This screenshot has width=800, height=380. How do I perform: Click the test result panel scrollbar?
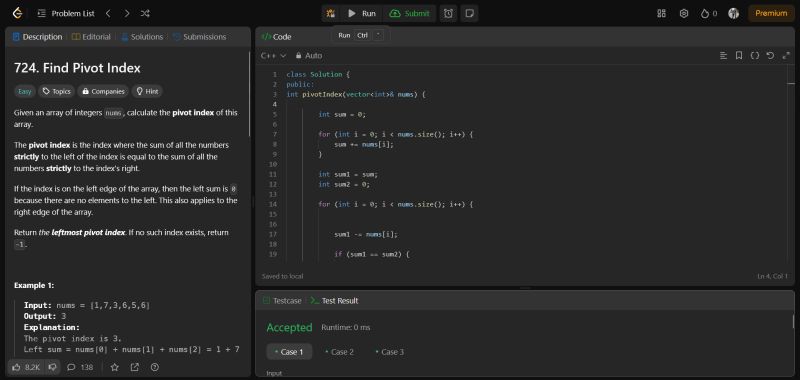click(793, 322)
